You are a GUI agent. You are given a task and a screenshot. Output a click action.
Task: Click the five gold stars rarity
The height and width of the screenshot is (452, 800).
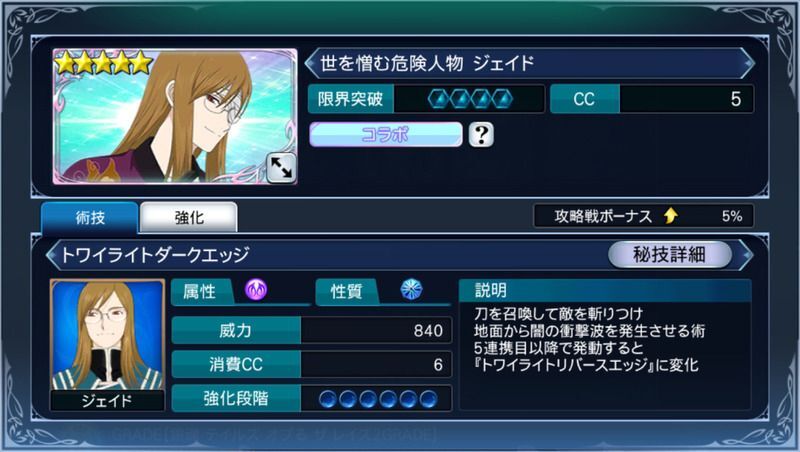click(104, 63)
